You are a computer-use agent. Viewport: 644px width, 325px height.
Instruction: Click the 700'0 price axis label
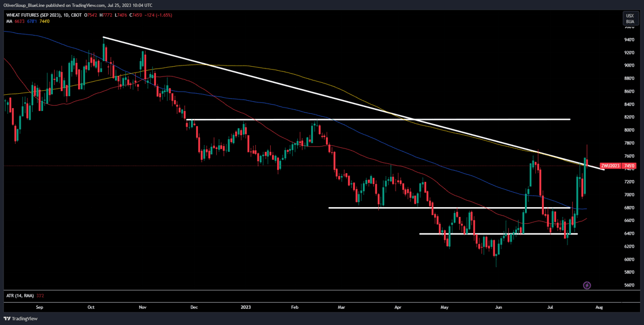[630, 195]
